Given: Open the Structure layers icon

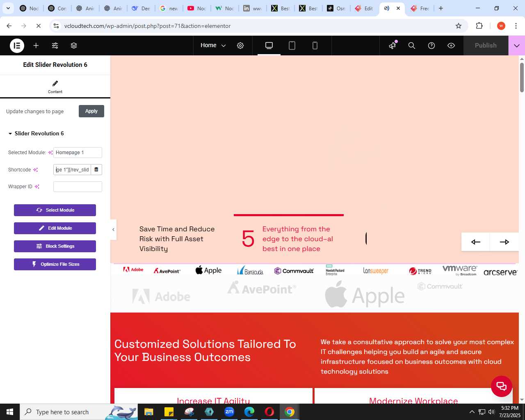Looking at the screenshot, I should pyautogui.click(x=74, y=46).
